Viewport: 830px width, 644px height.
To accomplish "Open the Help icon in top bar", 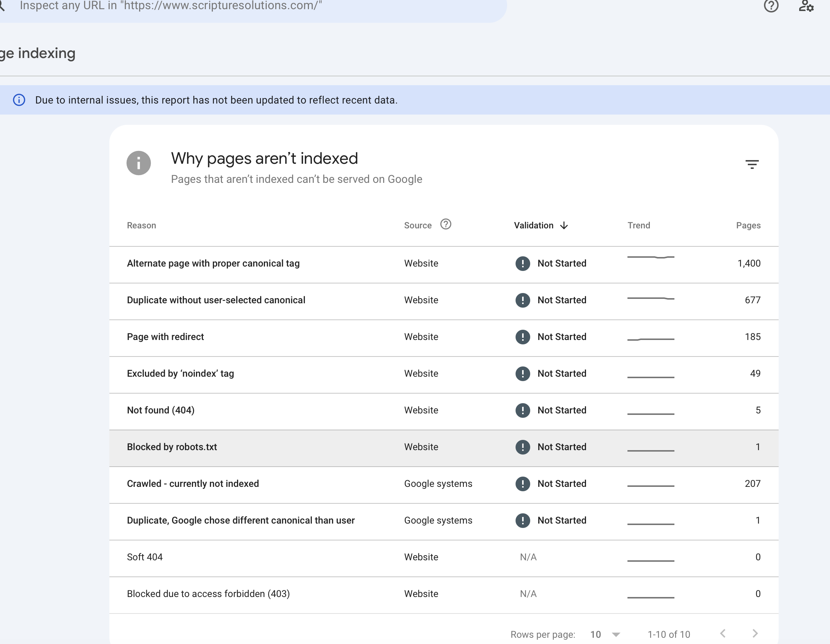I will tap(771, 6).
